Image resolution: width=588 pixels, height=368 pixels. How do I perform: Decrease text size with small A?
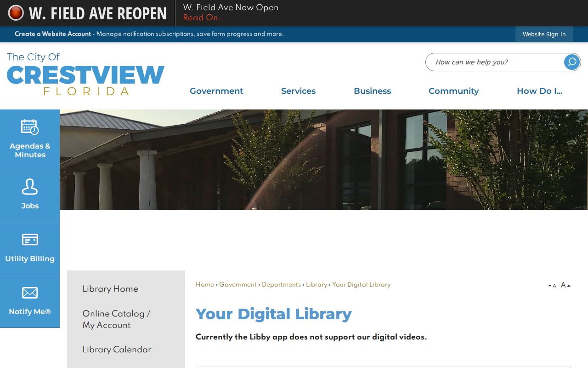[552, 286]
